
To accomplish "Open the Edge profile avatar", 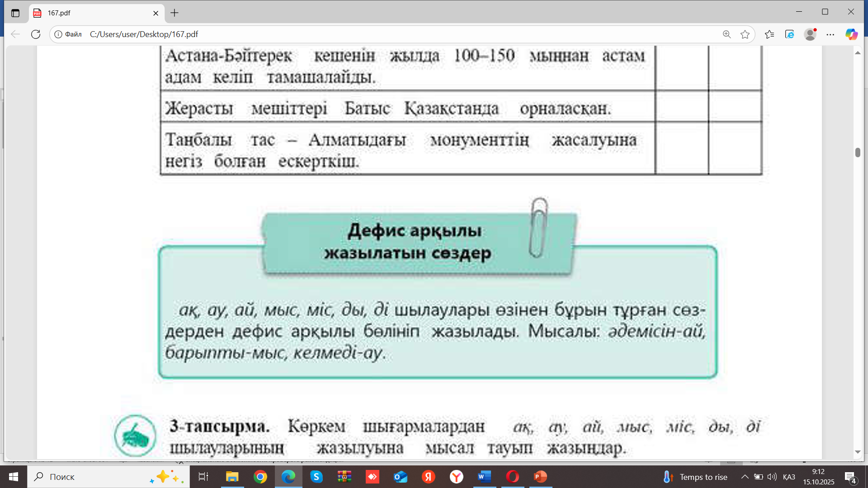I will 810,34.
